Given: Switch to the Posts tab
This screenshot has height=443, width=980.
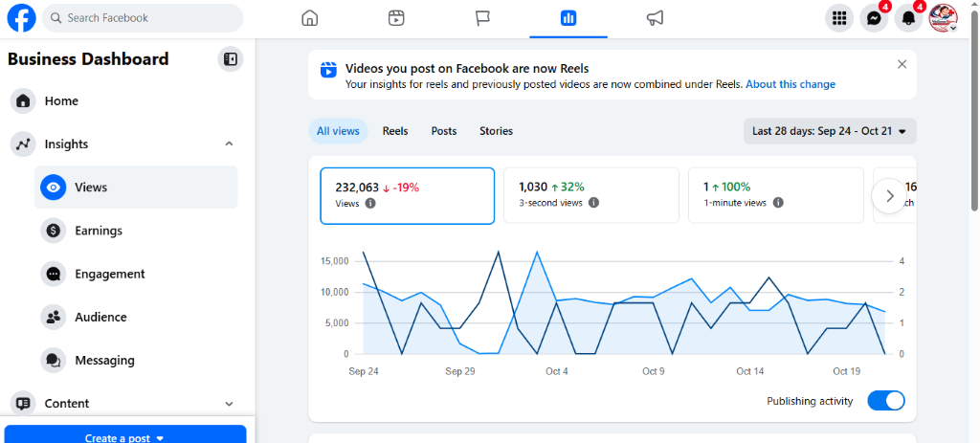Looking at the screenshot, I should tap(444, 131).
